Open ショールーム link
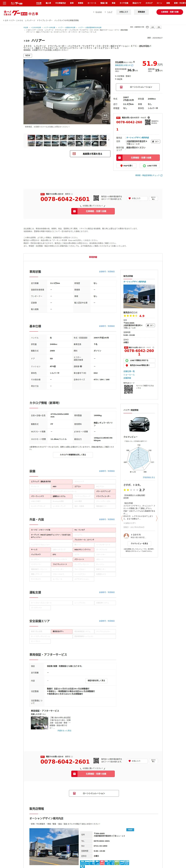The width and height of the screenshot is (186, 868). tap(129, 375)
